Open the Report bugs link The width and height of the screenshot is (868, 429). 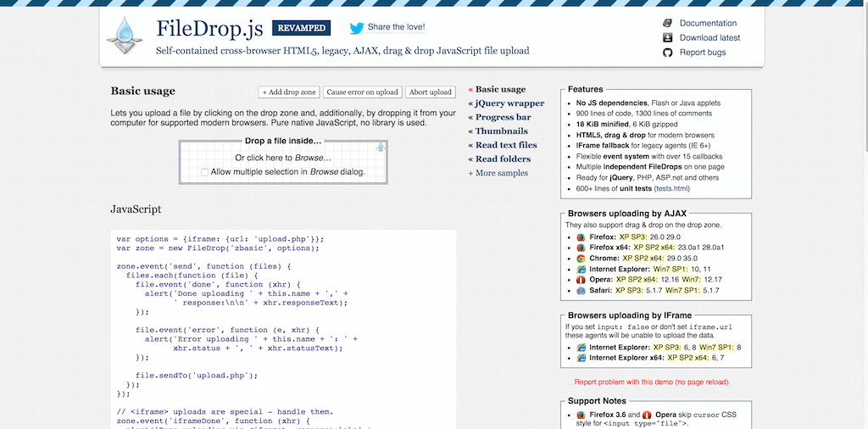coord(703,52)
